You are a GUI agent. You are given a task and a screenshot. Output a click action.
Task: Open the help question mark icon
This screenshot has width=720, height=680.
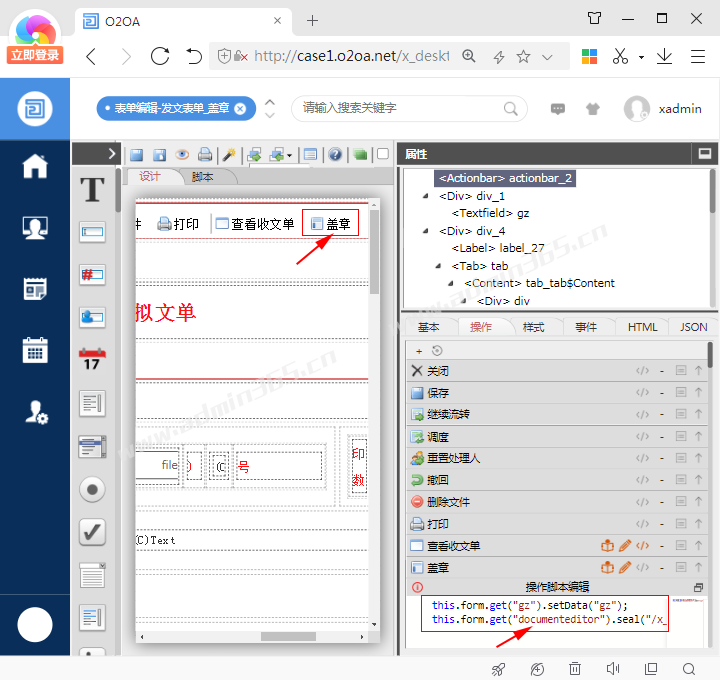tap(335, 155)
